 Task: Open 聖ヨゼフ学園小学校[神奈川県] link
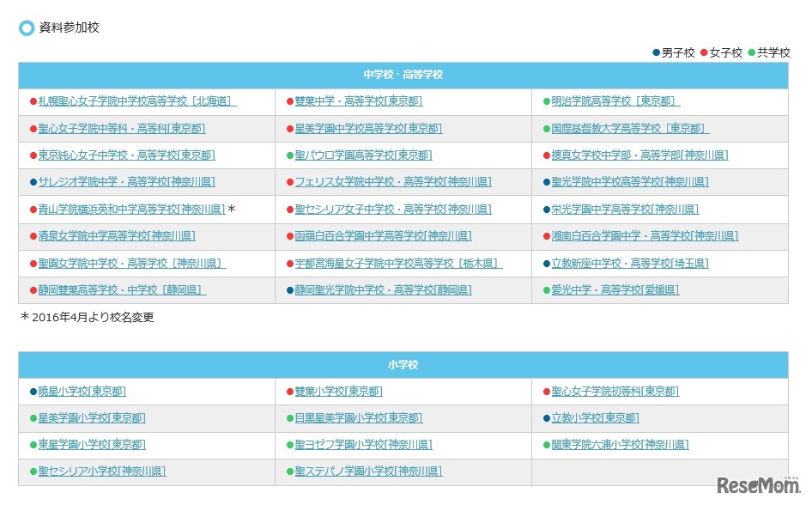tap(364, 445)
